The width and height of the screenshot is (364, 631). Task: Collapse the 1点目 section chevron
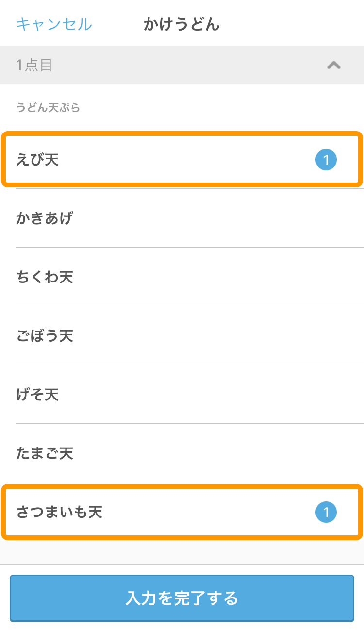[333, 65]
